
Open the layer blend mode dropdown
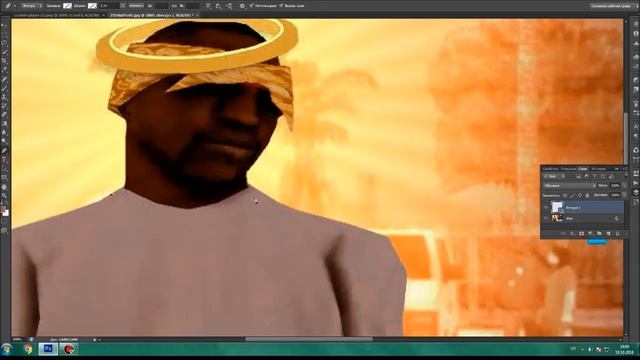pyautogui.click(x=569, y=186)
